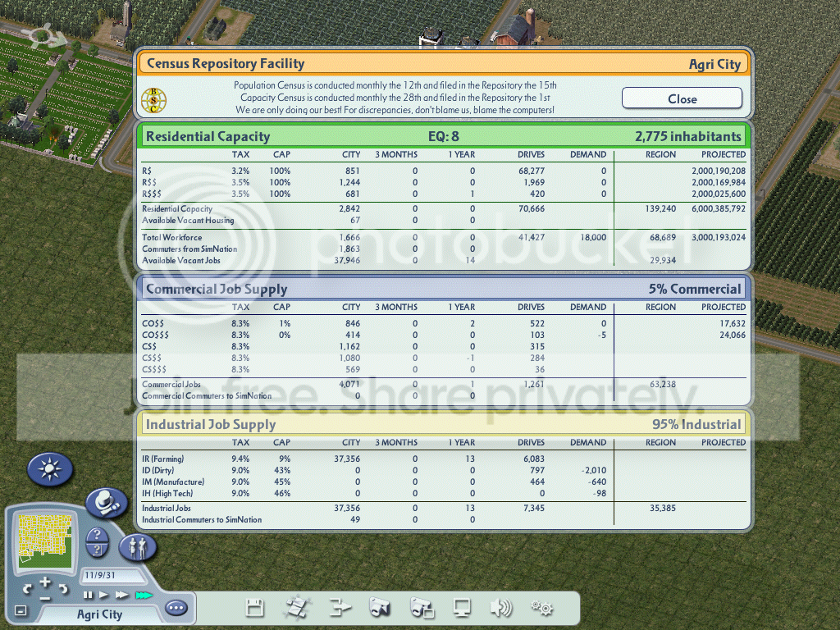This screenshot has width=840, height=630.
Task: Click the R$ row label
Action: pyautogui.click(x=147, y=171)
